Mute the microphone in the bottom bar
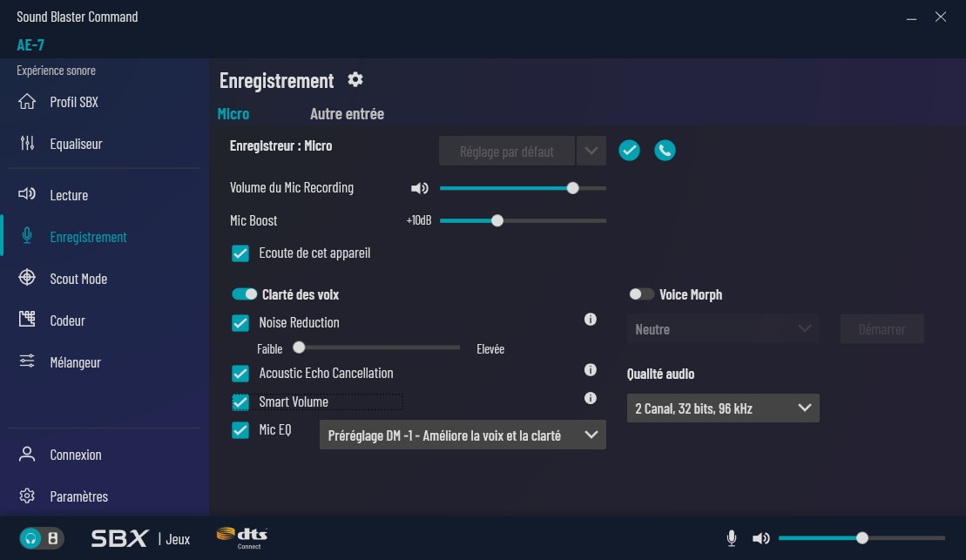 click(732, 538)
